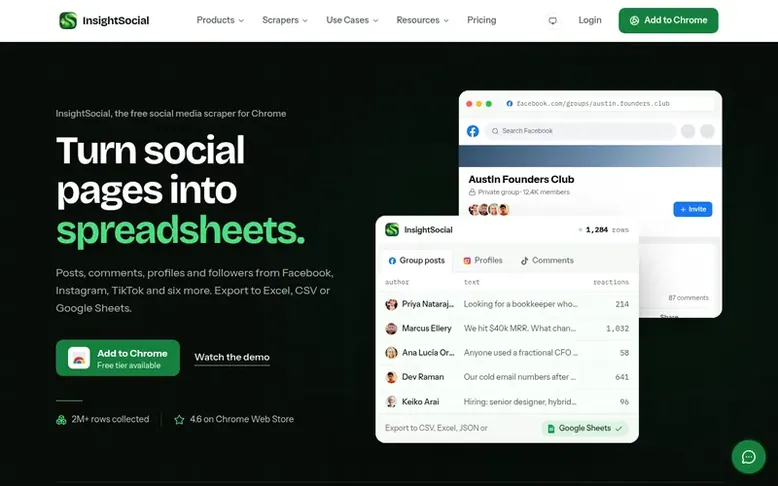Open the Products dropdown menu
The height and width of the screenshot is (486, 778).
point(220,20)
